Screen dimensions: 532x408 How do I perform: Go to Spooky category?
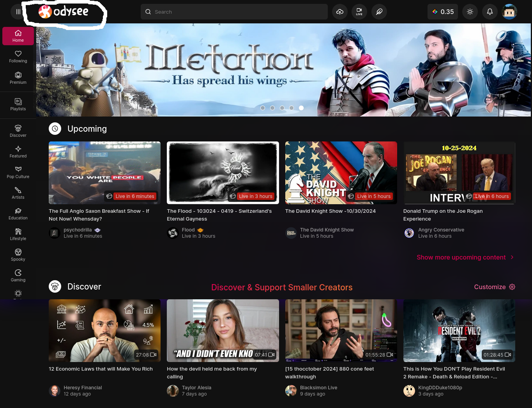coord(18,255)
